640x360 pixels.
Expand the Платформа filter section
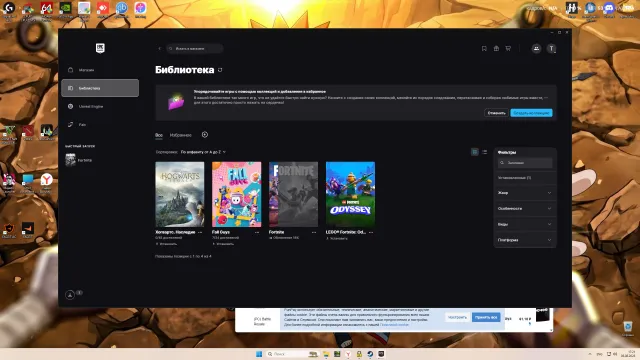[525, 240]
